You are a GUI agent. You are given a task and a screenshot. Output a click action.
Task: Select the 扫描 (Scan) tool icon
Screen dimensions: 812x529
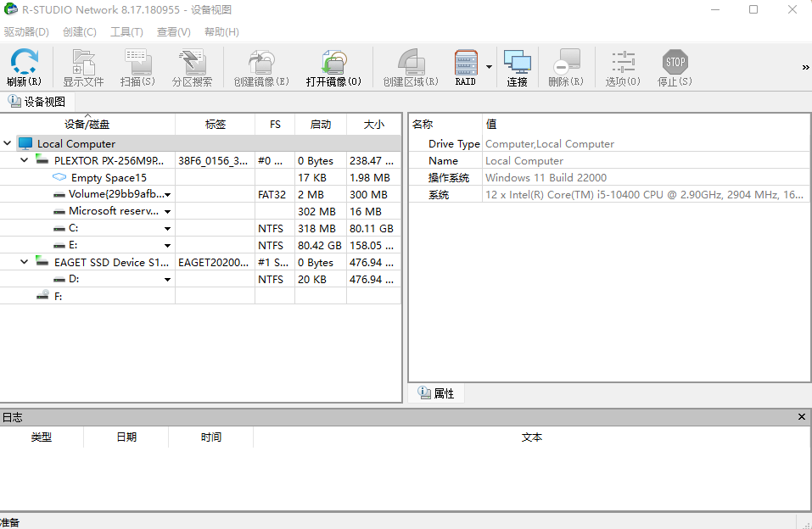pos(136,64)
